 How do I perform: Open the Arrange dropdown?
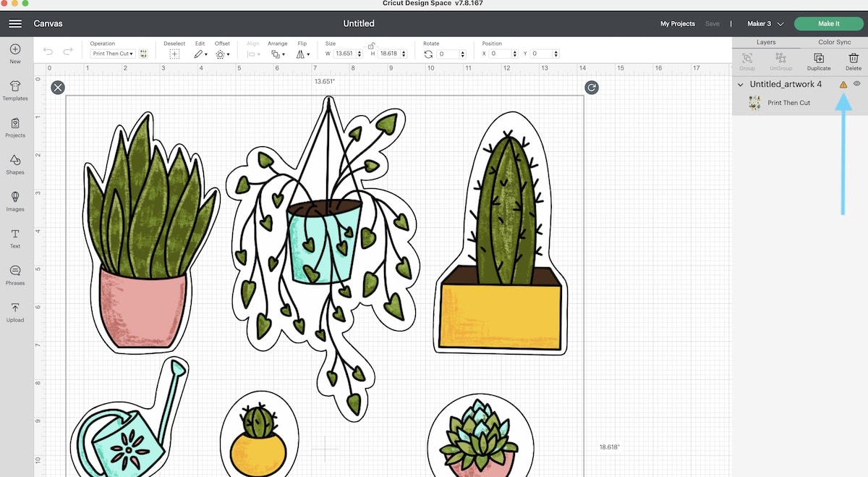click(277, 54)
